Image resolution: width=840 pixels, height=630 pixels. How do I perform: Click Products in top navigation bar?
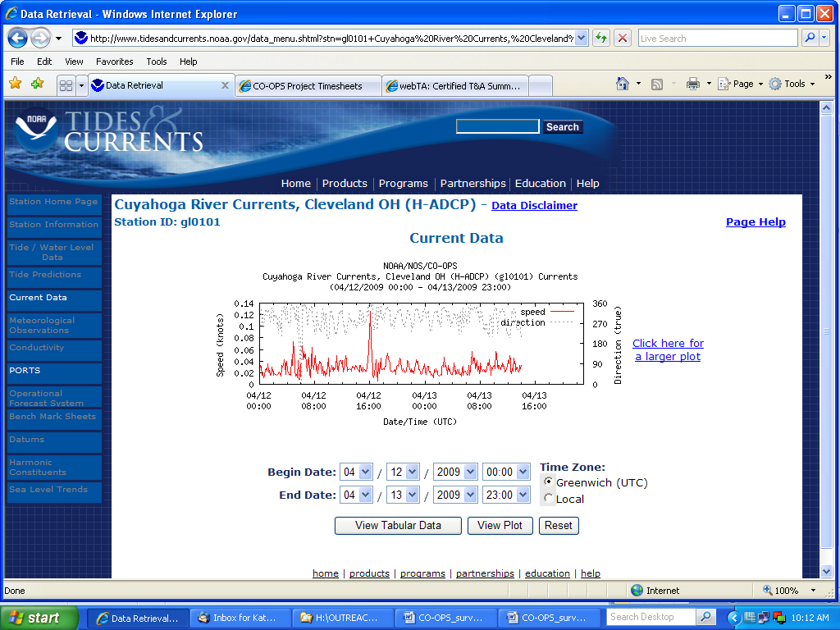(x=345, y=183)
